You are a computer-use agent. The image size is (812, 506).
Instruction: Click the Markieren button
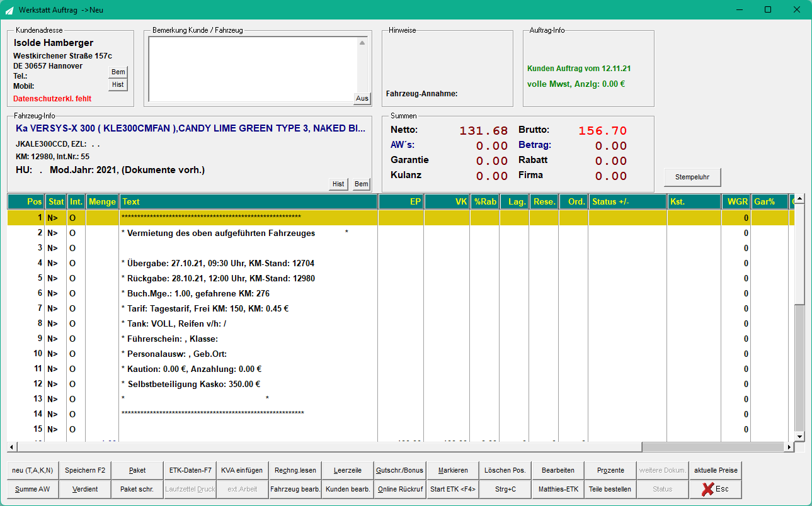point(452,470)
